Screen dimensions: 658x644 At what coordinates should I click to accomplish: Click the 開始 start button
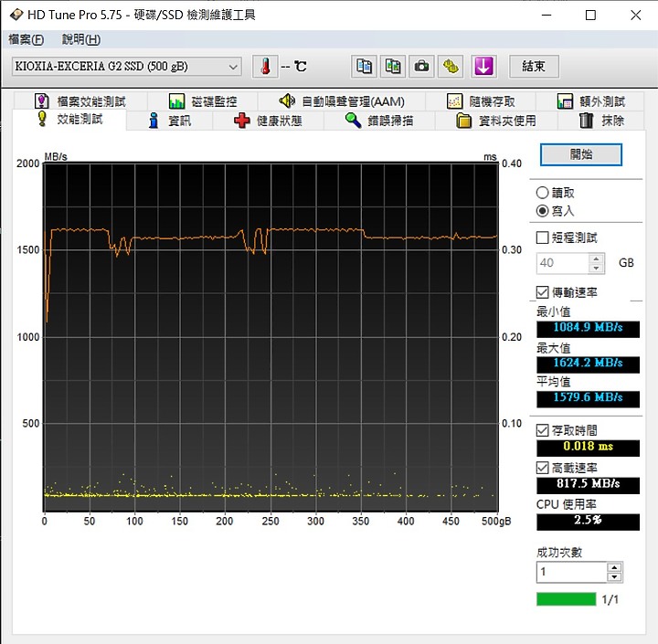coord(581,154)
